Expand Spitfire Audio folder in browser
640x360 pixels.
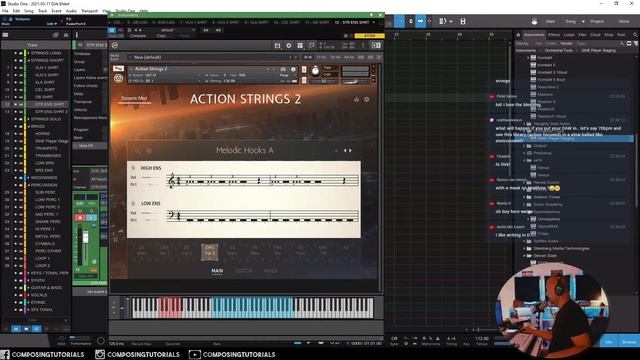click(525, 241)
